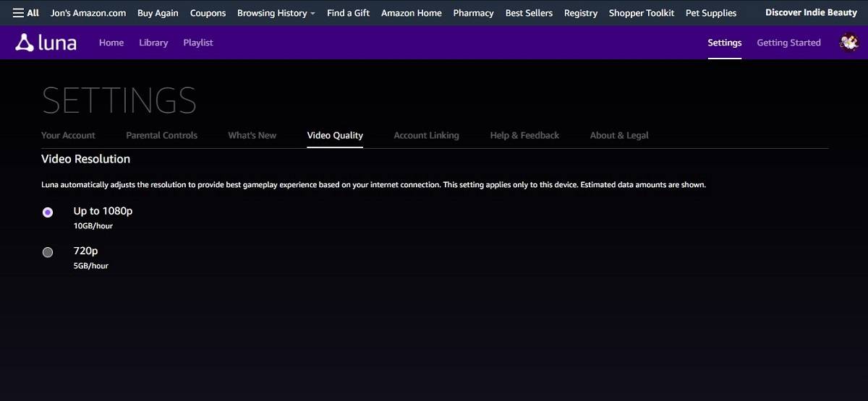Viewport: 868px width, 401px height.
Task: Open the Amazon Home link
Action: [412, 13]
